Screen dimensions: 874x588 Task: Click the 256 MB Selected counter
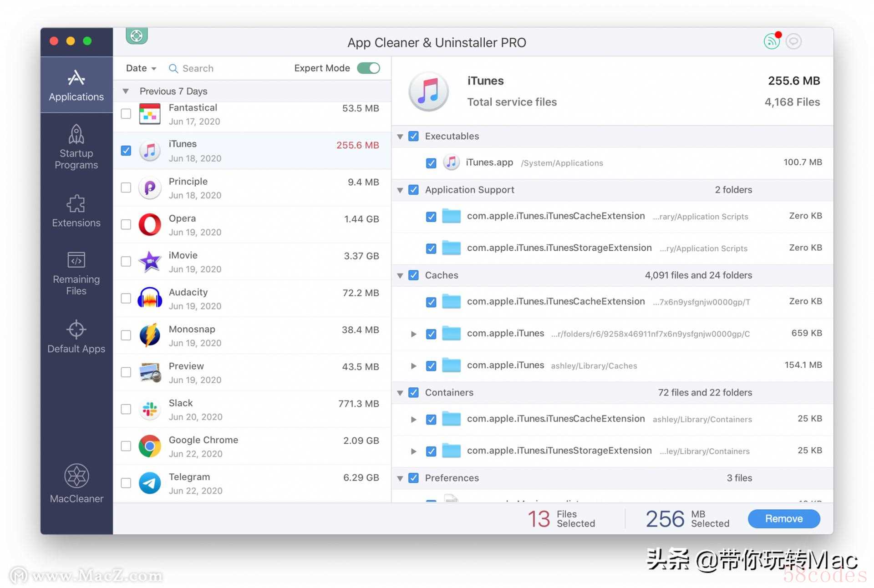tap(687, 519)
